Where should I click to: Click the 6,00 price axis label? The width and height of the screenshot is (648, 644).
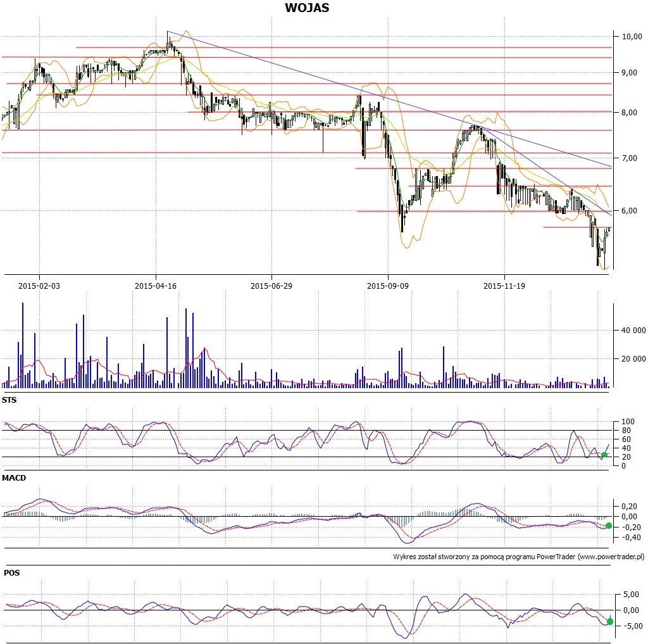(630, 210)
